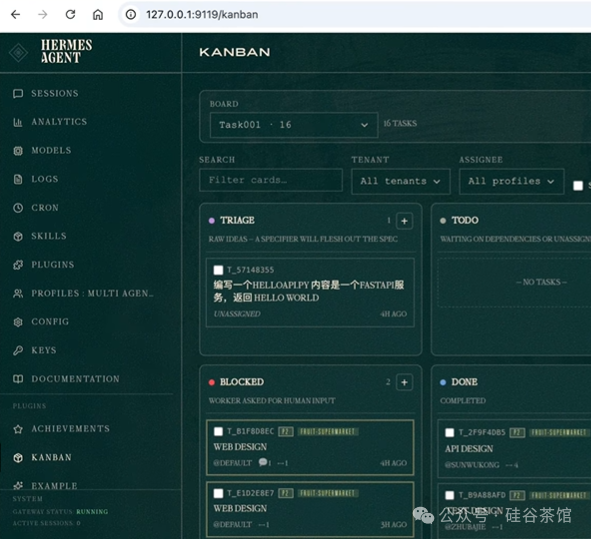The image size is (591, 539).
Task: Click the Analytics bar chart icon
Action: 18,122
